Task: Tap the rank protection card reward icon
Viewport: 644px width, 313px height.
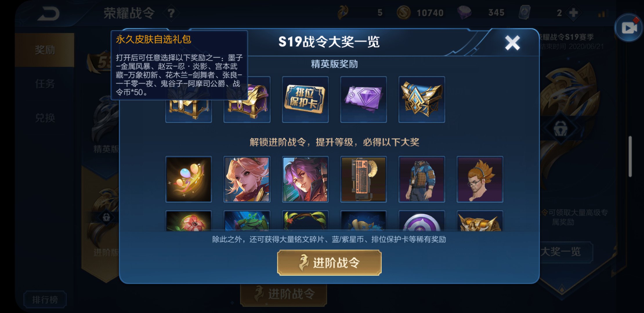Action: (x=305, y=99)
